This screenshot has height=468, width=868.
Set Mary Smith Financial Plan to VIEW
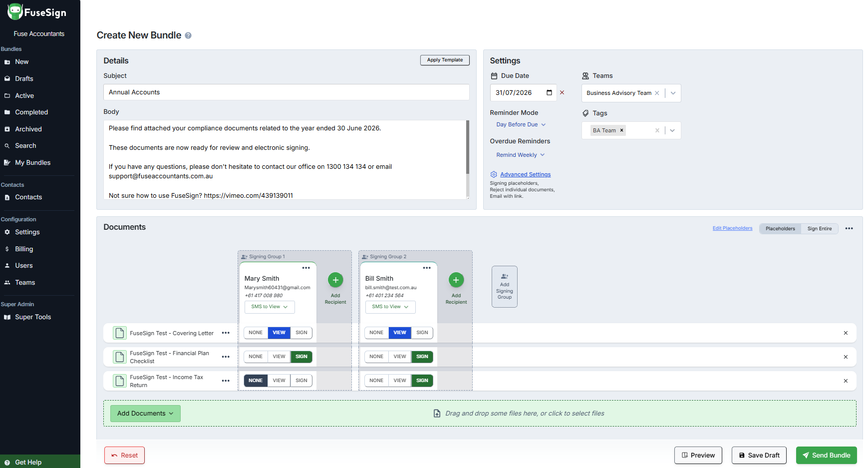[279, 357]
